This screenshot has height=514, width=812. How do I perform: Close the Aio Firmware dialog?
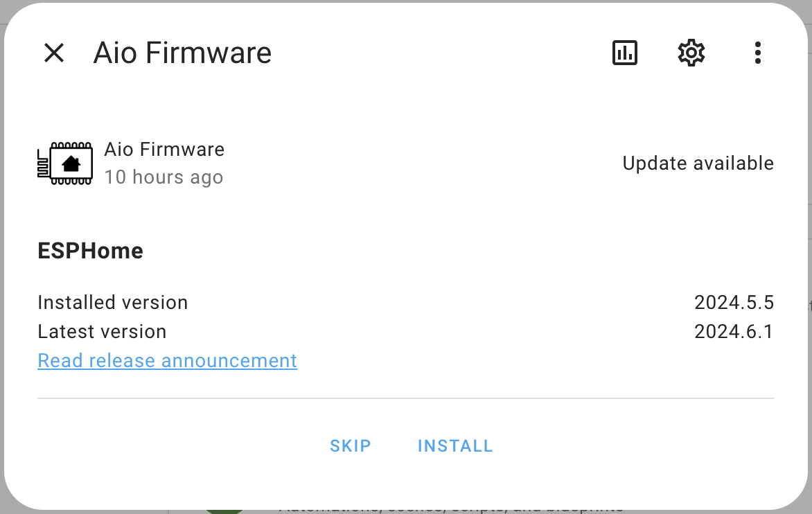54,53
